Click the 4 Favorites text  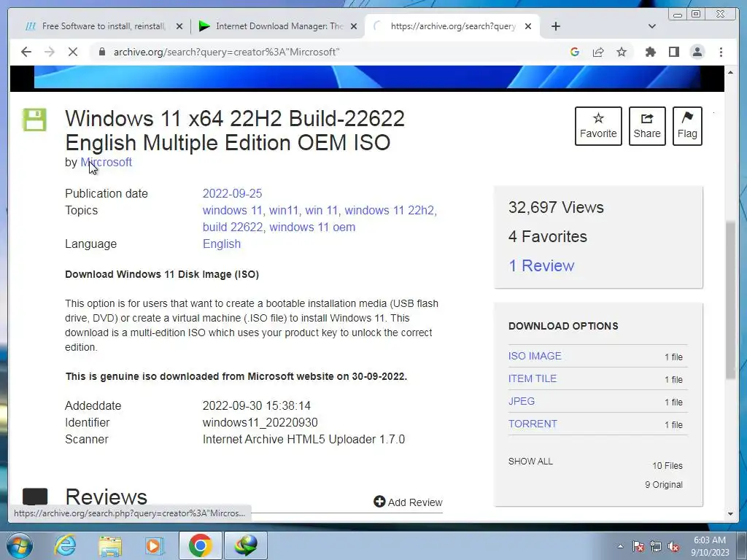pyautogui.click(x=547, y=237)
